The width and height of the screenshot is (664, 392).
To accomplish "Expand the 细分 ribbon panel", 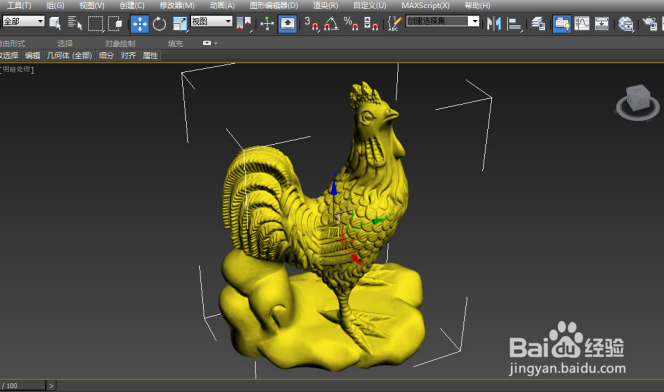I will [x=106, y=55].
